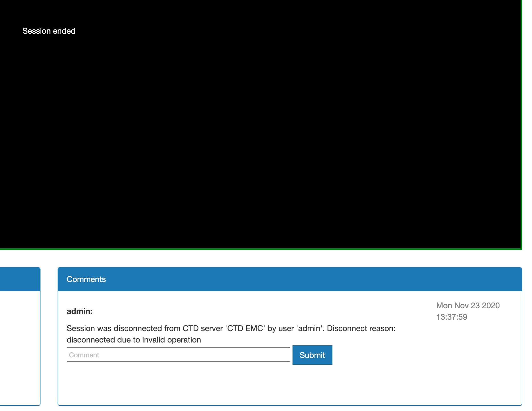The height and width of the screenshot is (411, 532).
Task: Click inside the left panel's white body
Action: point(20,348)
